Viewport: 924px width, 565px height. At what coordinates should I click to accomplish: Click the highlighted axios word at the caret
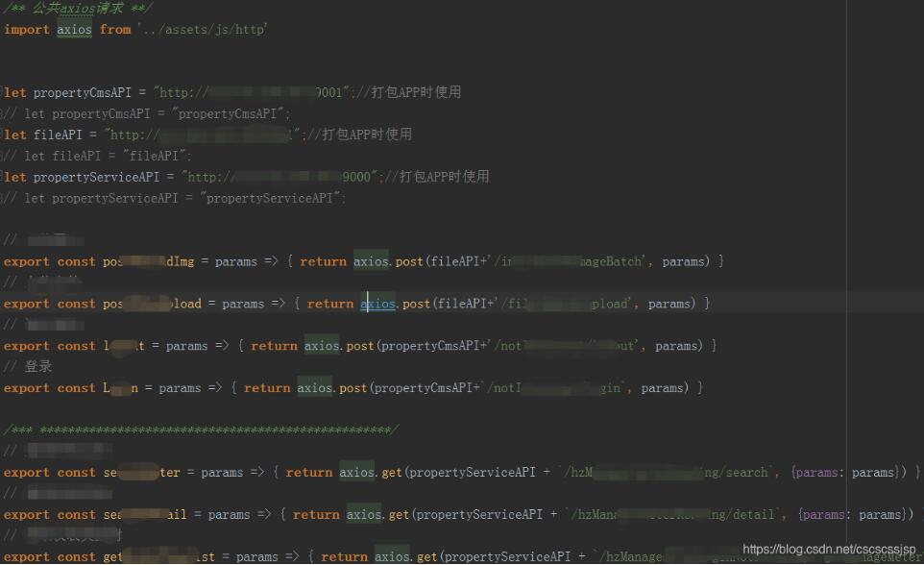click(376, 303)
